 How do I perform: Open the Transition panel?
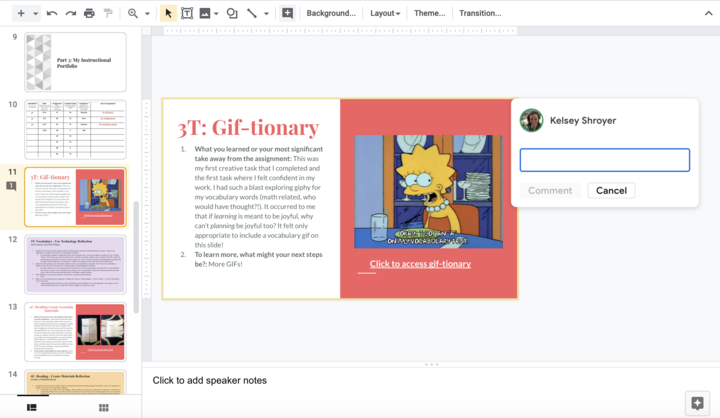tap(480, 13)
